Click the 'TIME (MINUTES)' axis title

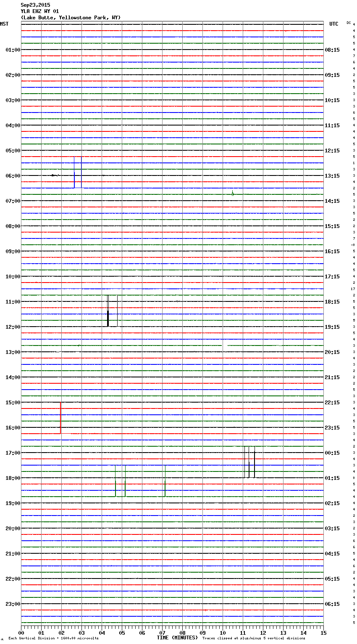177,638
